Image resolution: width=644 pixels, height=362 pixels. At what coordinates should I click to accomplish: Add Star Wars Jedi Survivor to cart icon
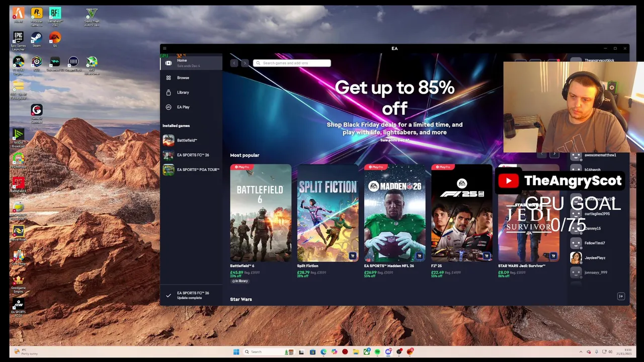pyautogui.click(x=553, y=256)
